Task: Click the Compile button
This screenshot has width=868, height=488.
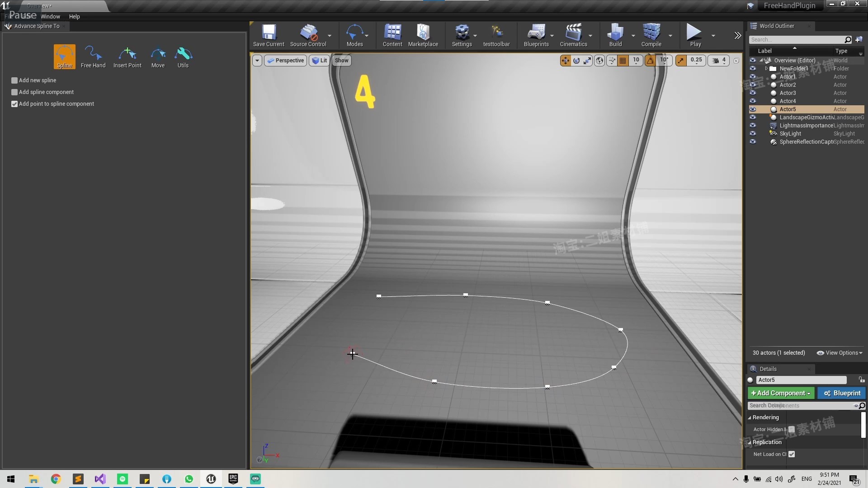Action: click(x=651, y=35)
